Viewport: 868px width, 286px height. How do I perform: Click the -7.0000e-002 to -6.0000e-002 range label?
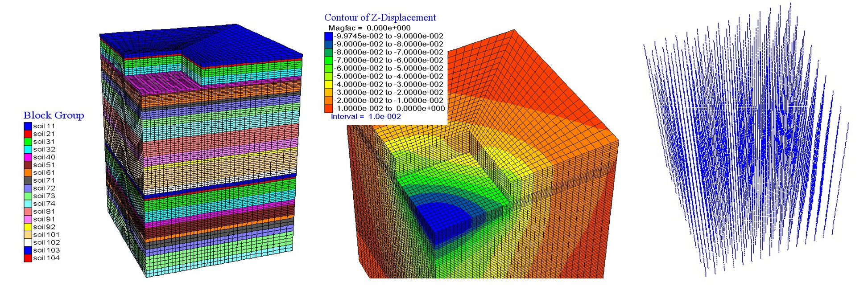(389, 60)
